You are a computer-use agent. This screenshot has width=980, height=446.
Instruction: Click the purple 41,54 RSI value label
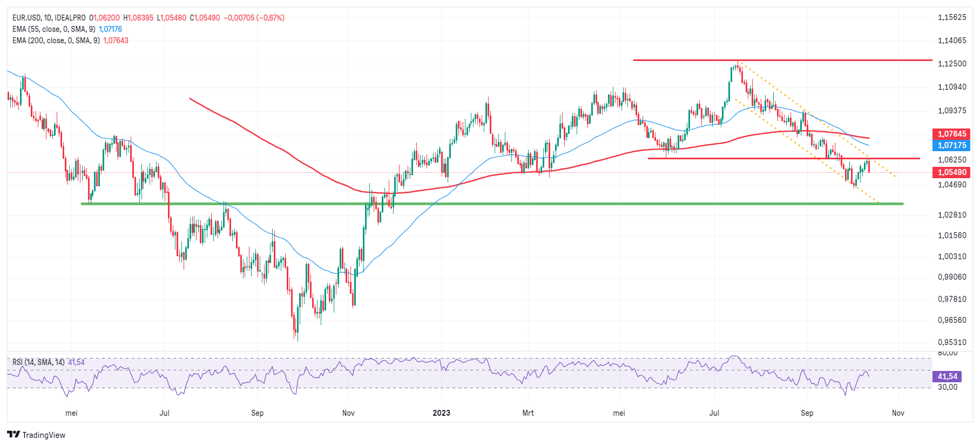pos(947,376)
